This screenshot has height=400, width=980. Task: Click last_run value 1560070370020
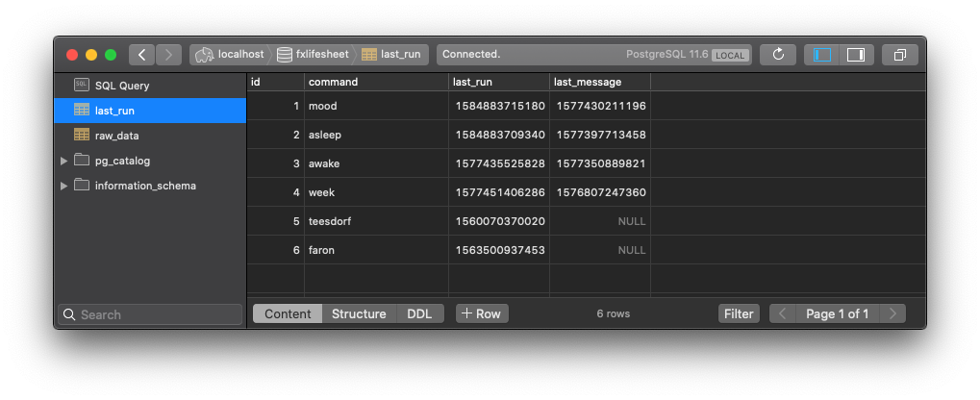tap(500, 221)
